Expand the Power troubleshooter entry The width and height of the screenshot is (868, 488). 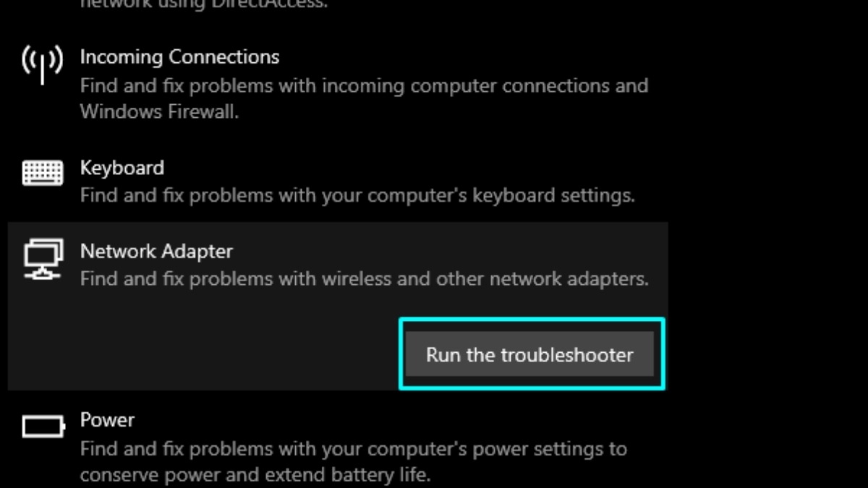[107, 420]
